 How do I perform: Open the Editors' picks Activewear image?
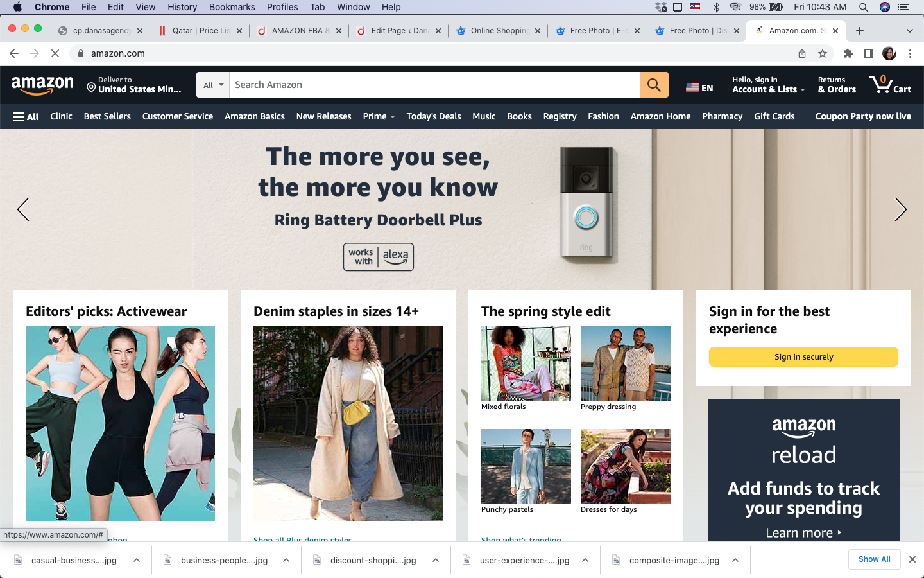click(120, 424)
